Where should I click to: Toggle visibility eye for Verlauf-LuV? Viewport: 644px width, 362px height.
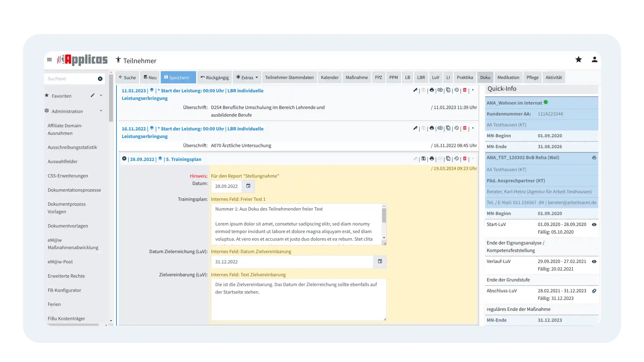(x=594, y=262)
